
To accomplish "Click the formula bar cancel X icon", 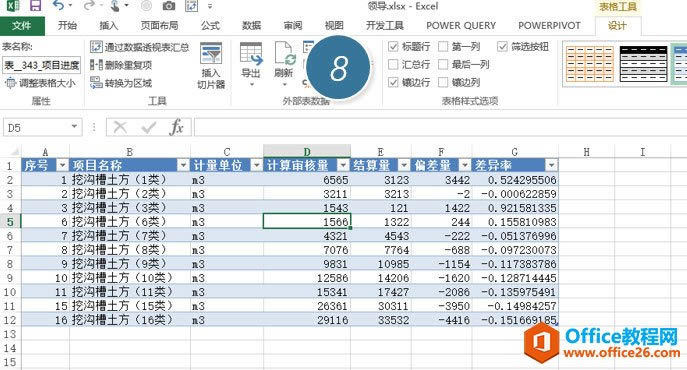I will click(120, 128).
